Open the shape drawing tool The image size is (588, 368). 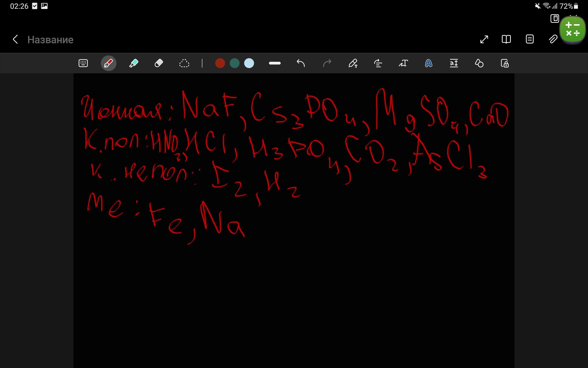479,63
